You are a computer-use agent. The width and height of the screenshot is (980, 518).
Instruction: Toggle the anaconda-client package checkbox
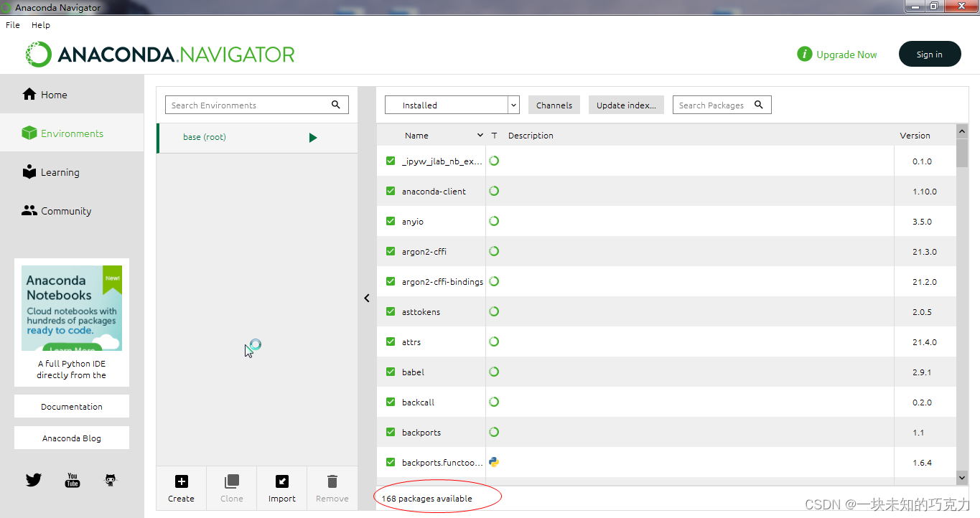pyautogui.click(x=391, y=191)
